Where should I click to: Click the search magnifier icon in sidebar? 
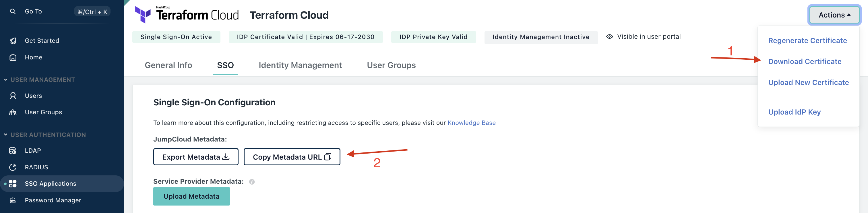13,11
